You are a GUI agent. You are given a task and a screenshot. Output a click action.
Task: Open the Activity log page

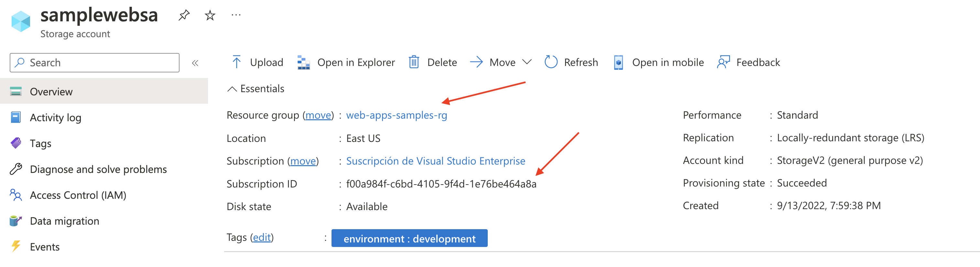104,117
